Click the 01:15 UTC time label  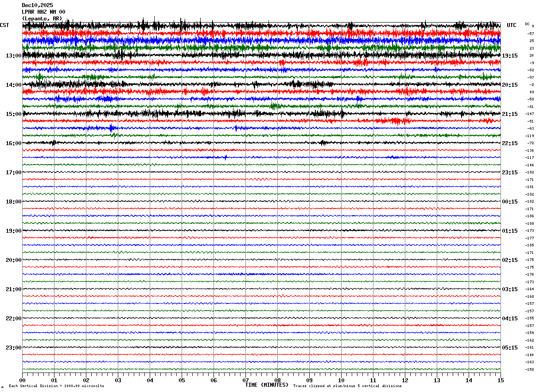510,231
